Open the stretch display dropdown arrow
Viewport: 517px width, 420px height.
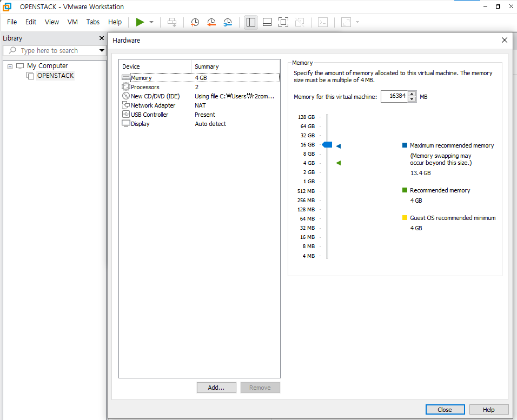pyautogui.click(x=357, y=22)
